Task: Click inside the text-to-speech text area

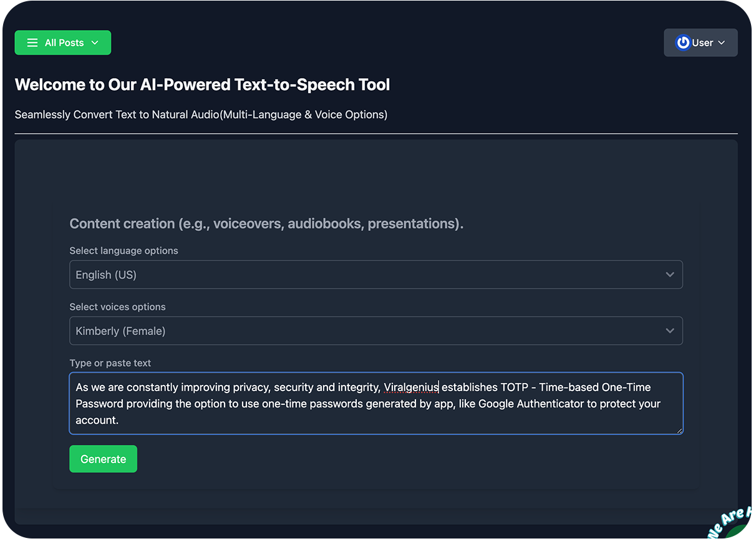Action: (x=376, y=403)
